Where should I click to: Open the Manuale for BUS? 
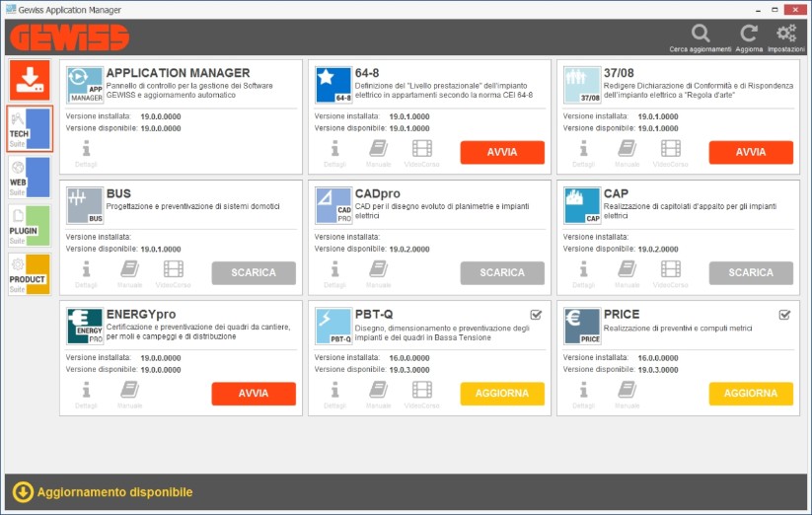129,274
